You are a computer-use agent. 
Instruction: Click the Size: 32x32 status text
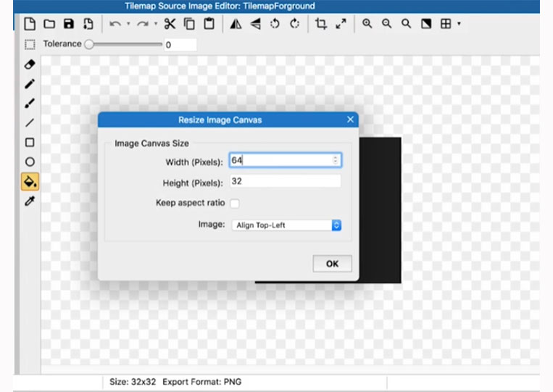133,382
